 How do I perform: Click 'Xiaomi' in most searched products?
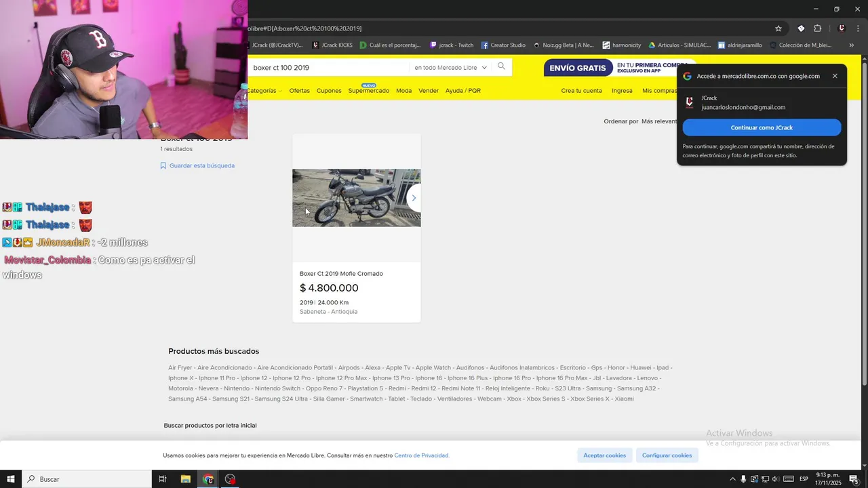[x=624, y=399]
